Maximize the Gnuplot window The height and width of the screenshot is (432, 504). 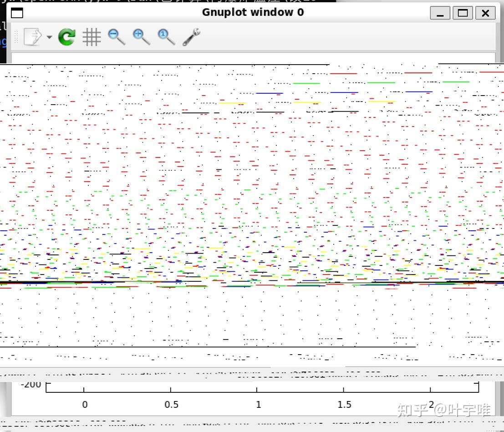pyautogui.click(x=463, y=13)
